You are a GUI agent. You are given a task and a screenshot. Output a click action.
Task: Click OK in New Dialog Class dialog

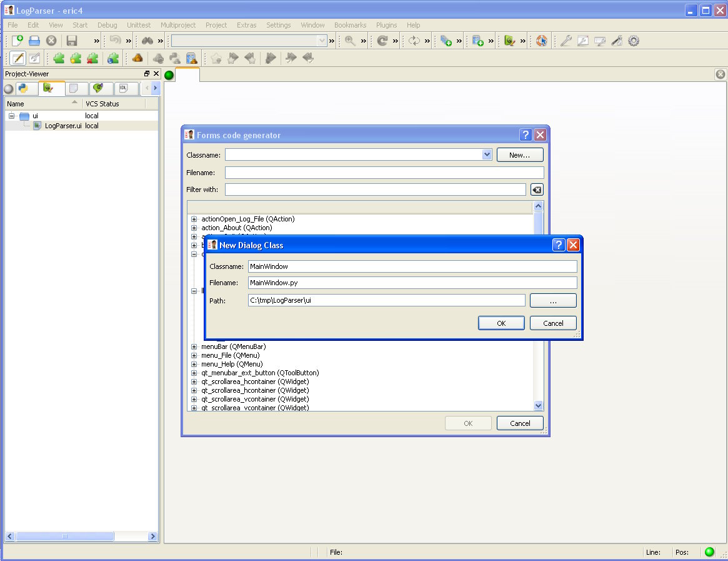(501, 323)
